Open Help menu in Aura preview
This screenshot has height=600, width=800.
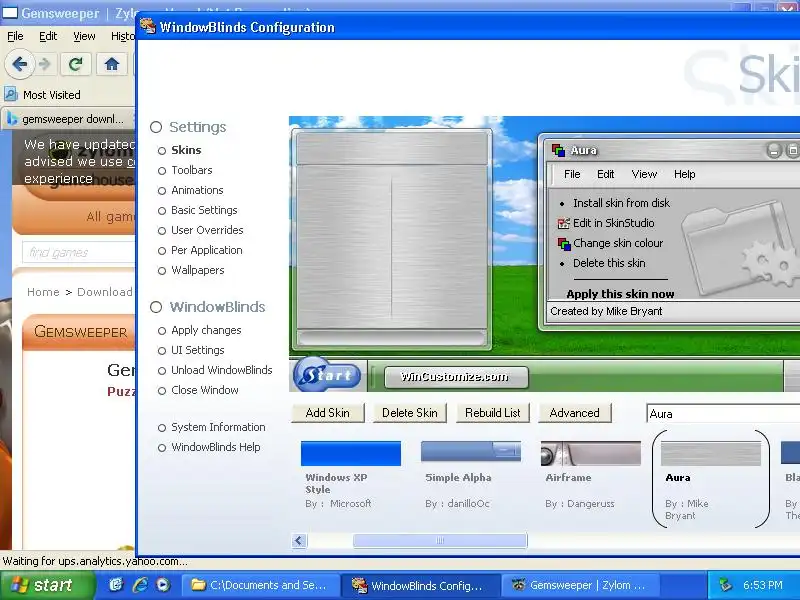coord(685,174)
